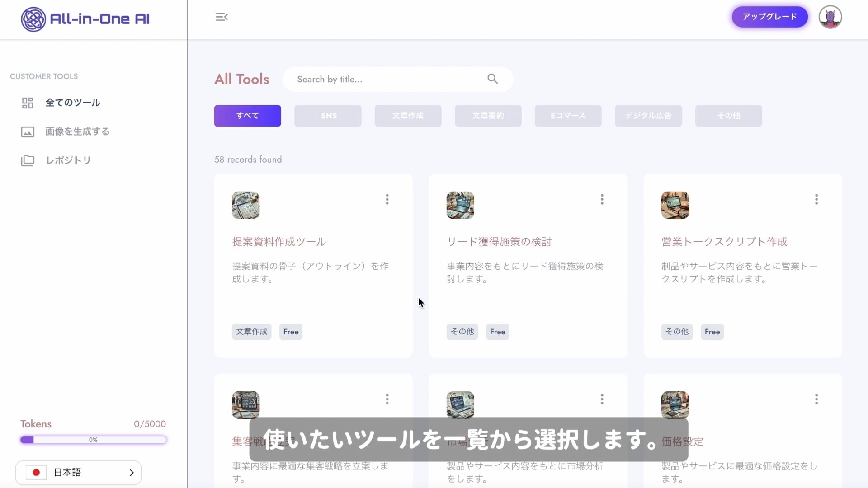Collapse the sidebar with the hamburger icon

(222, 17)
